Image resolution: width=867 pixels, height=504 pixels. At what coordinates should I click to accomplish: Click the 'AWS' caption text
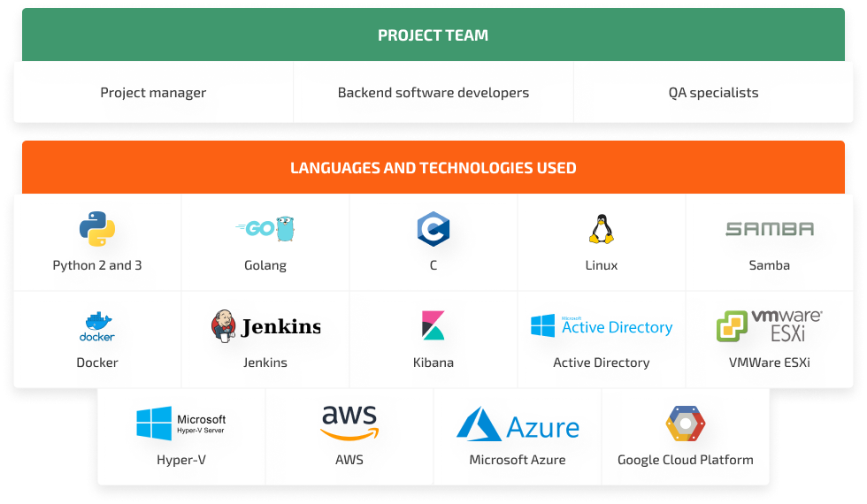click(349, 460)
